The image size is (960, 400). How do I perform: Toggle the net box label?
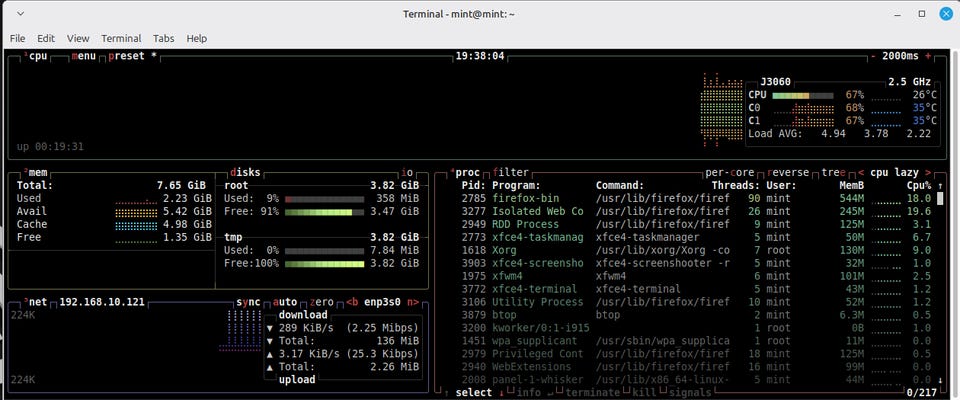coord(36,302)
